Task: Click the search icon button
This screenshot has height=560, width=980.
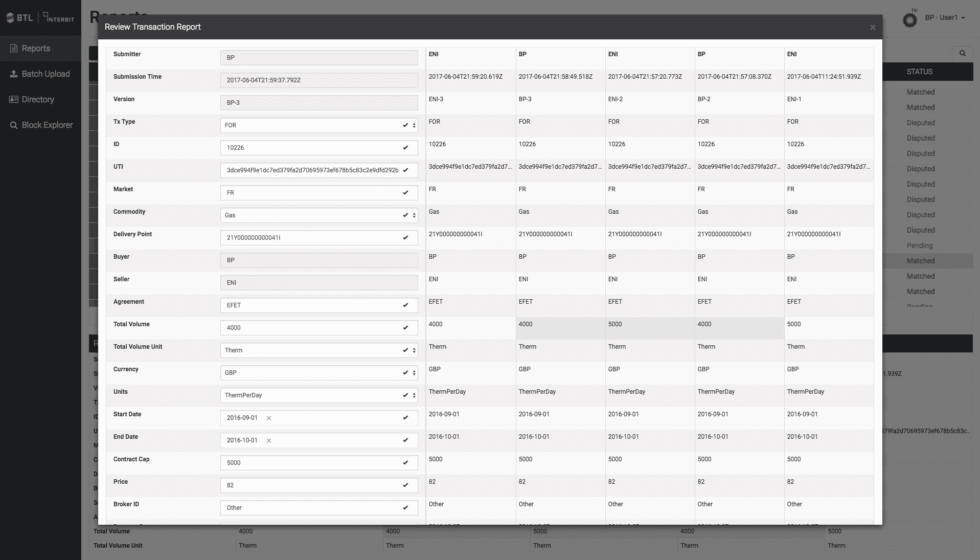Action: [962, 53]
